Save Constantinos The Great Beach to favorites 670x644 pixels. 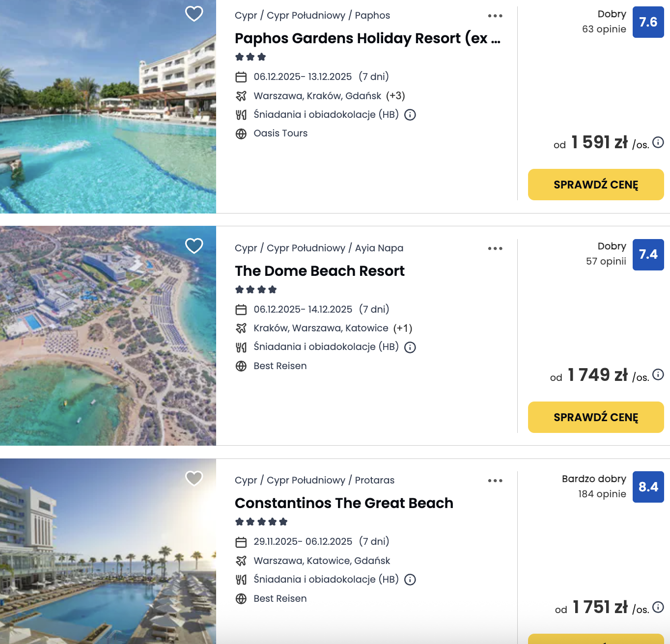pos(194,478)
